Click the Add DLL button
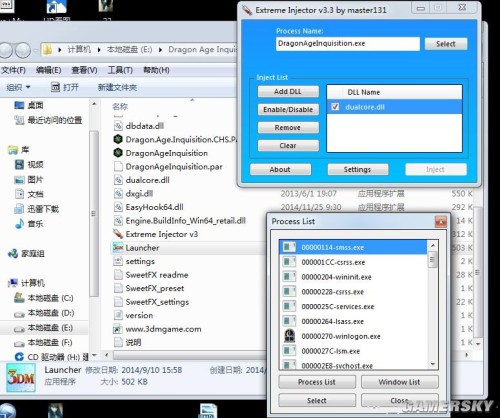 [288, 91]
